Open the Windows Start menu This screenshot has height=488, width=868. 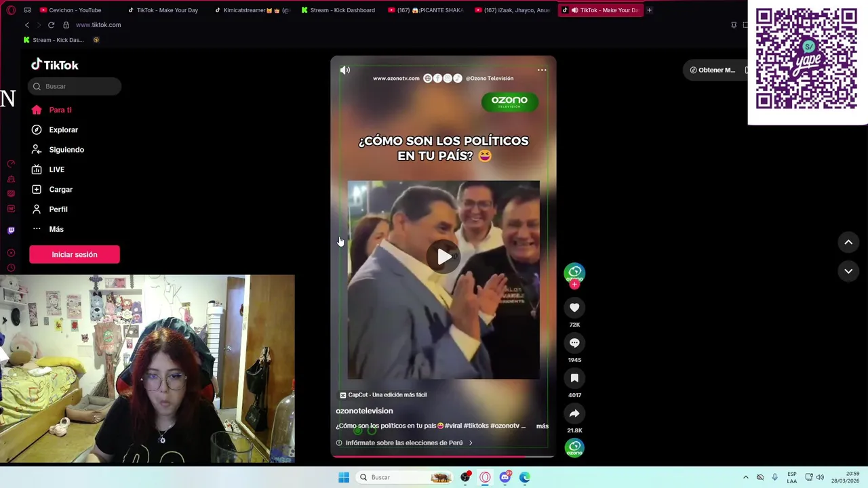pos(344,477)
